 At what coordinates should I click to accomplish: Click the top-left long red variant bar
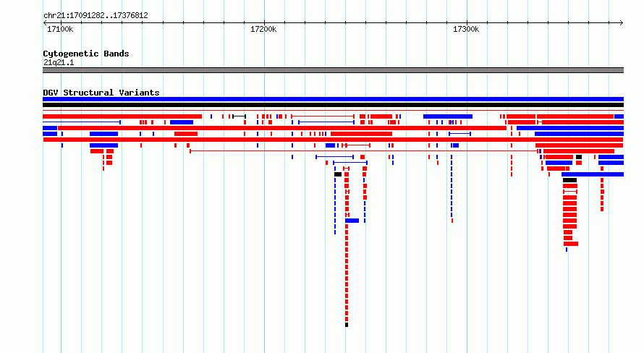point(122,116)
